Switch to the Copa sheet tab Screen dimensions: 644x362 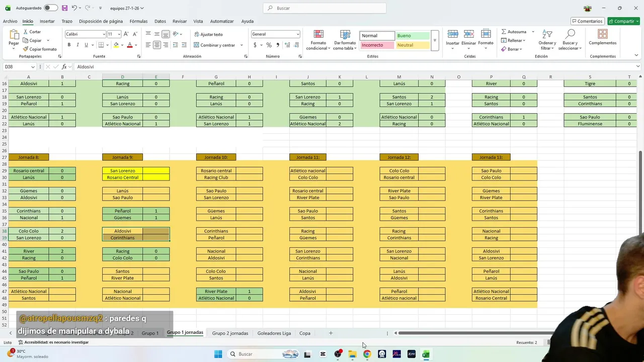click(x=304, y=333)
